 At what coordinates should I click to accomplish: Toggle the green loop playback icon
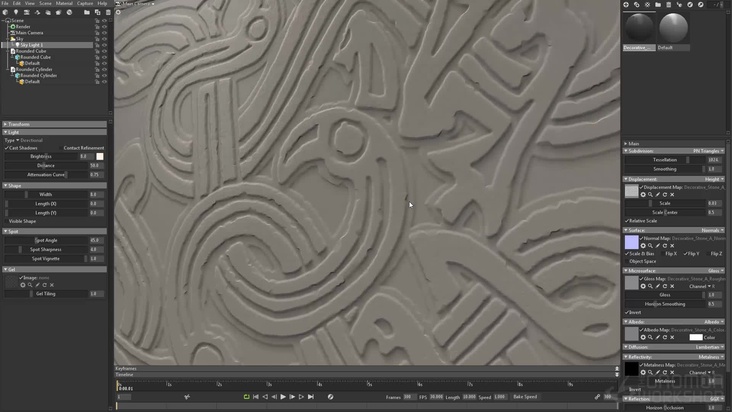click(x=246, y=397)
